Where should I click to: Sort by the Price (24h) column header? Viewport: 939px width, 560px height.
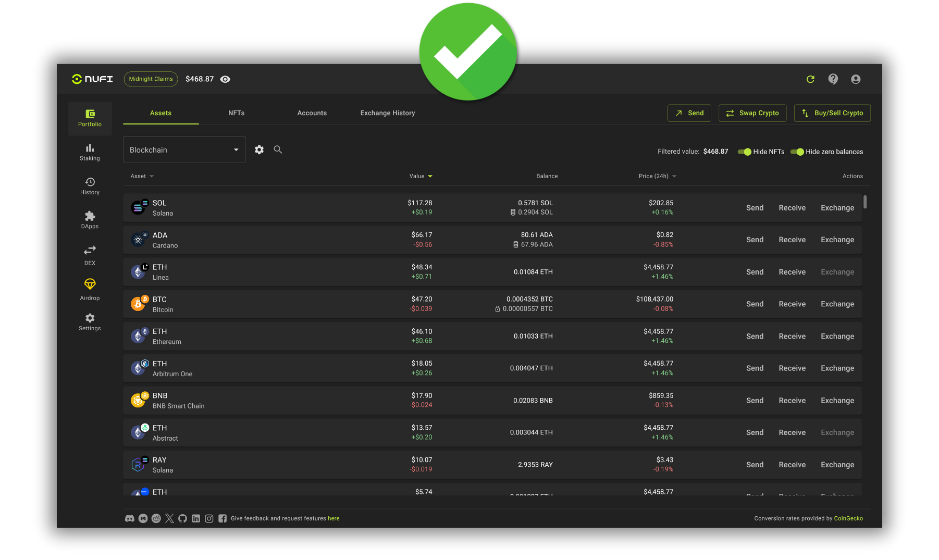pos(658,176)
